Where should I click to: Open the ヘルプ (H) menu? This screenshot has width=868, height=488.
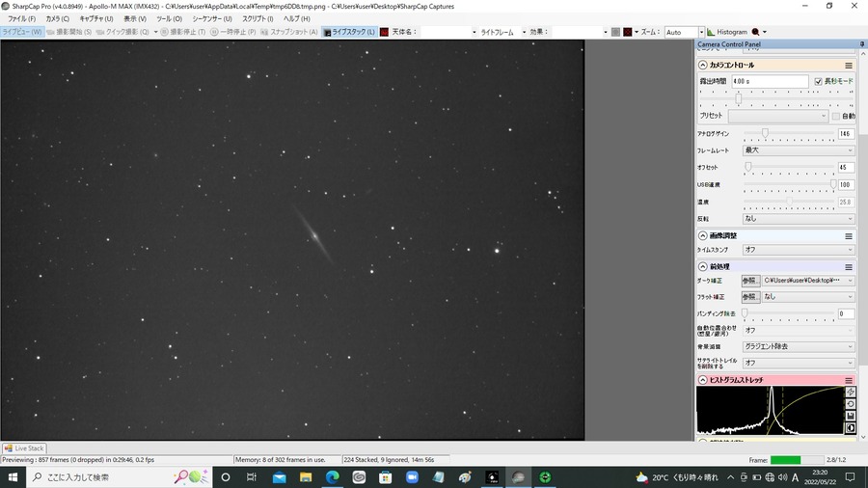click(x=297, y=19)
